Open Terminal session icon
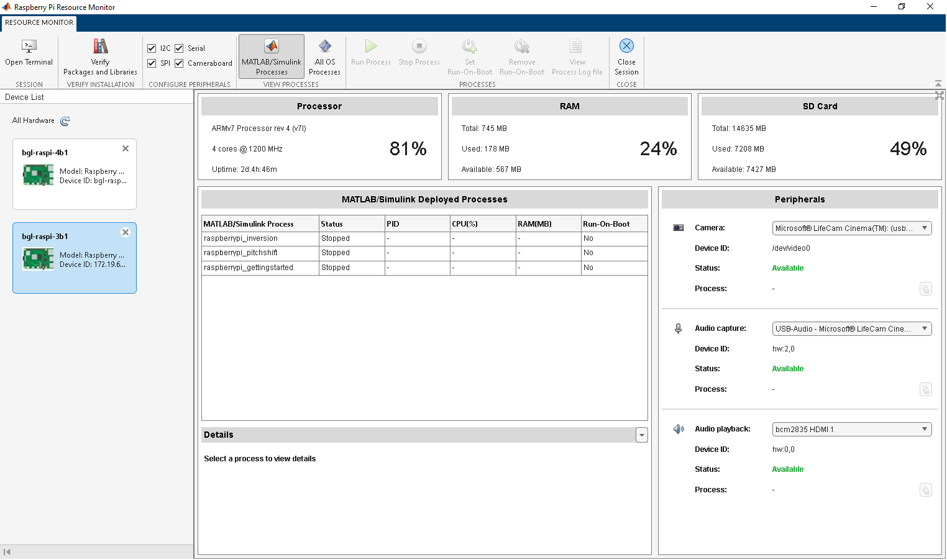This screenshot has width=947, height=560. point(29,47)
